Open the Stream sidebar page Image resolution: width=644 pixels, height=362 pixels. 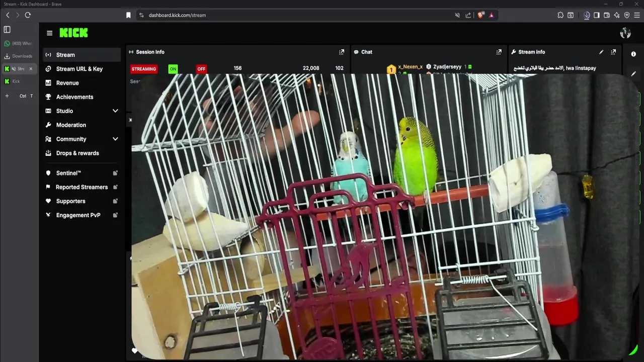(x=82, y=55)
